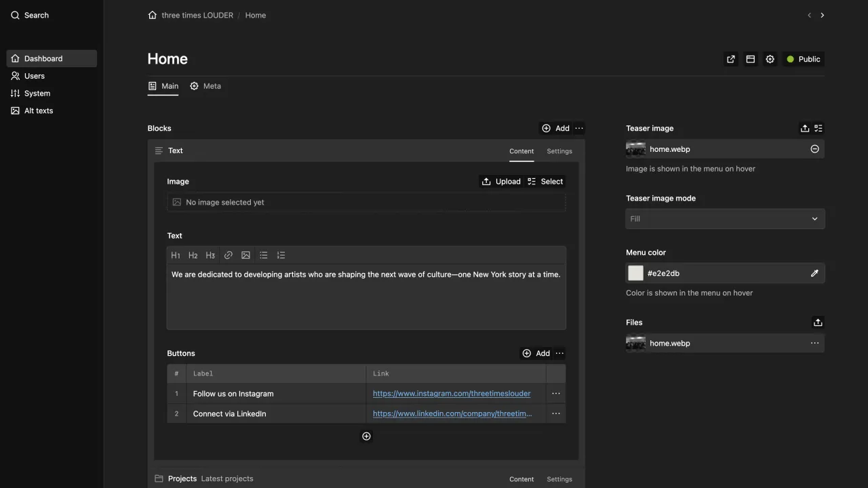Edit the #e2e2db hex color field

pyautogui.click(x=724, y=273)
